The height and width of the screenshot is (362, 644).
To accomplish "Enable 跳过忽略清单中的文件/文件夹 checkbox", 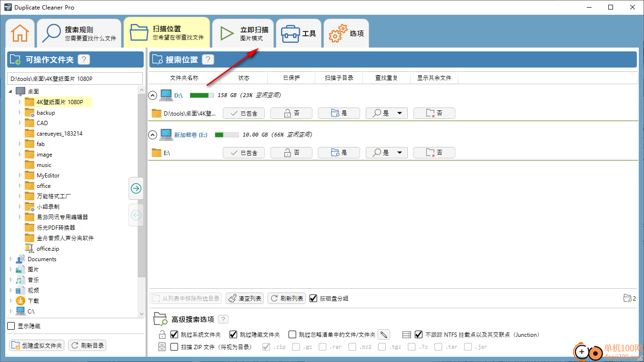I will point(292,334).
